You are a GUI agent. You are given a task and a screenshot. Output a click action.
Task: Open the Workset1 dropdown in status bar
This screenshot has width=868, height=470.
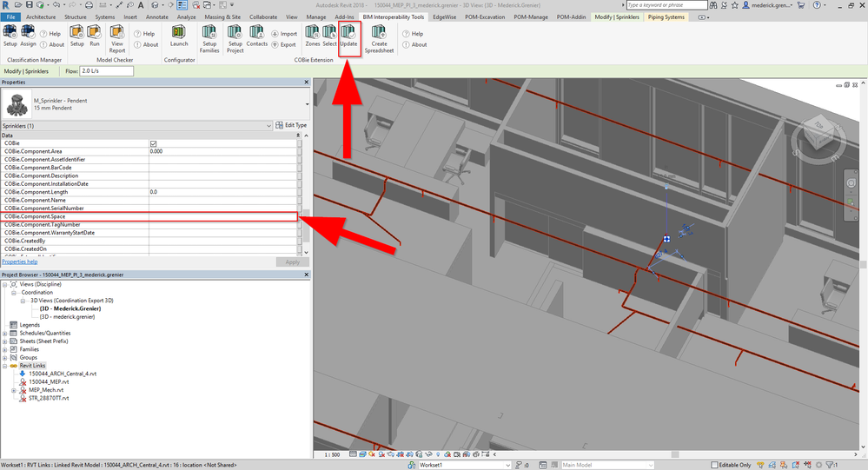coord(464,465)
